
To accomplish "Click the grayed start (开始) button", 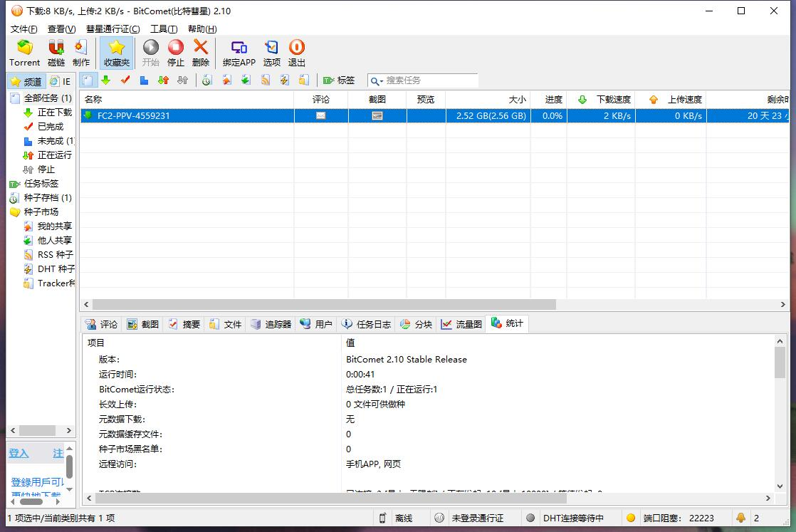I will [x=150, y=53].
